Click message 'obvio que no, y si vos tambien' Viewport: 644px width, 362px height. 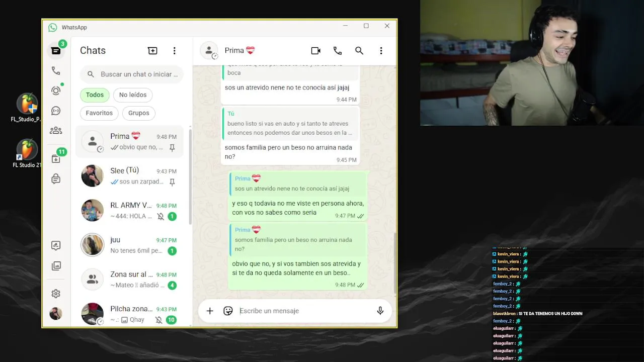coord(296,268)
